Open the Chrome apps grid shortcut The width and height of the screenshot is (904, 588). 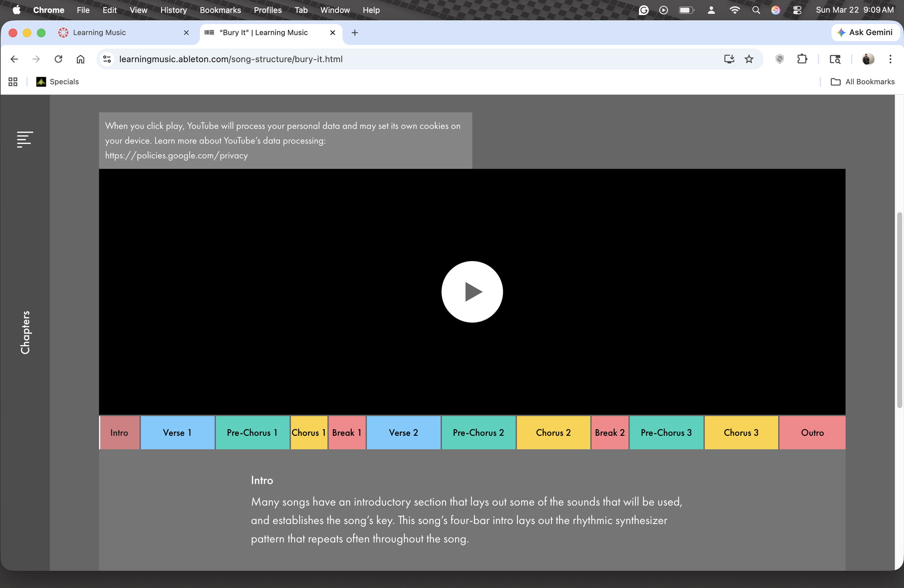click(13, 82)
